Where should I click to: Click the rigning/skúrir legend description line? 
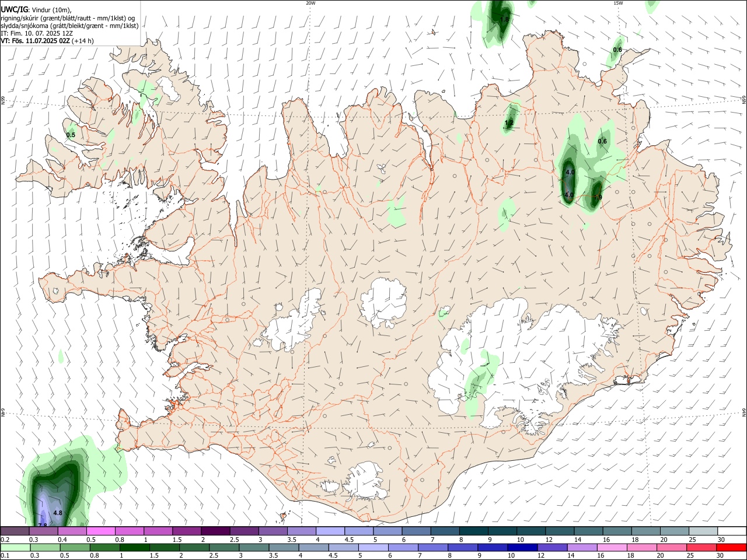click(68, 18)
